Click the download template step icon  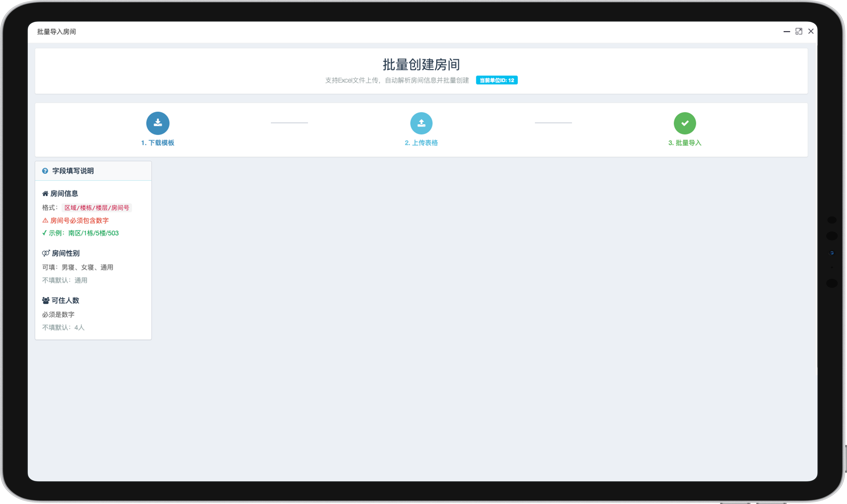[158, 123]
